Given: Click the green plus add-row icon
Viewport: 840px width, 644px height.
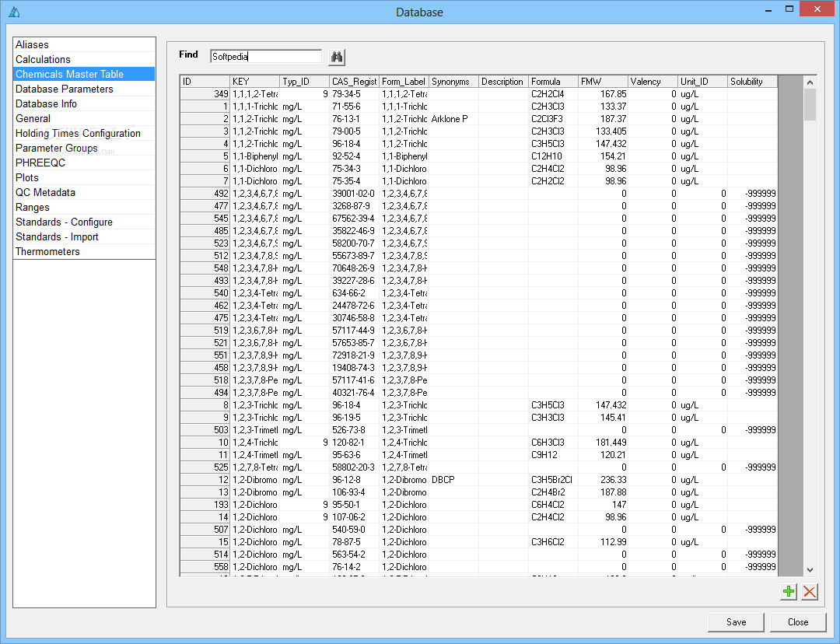Looking at the screenshot, I should point(789,591).
